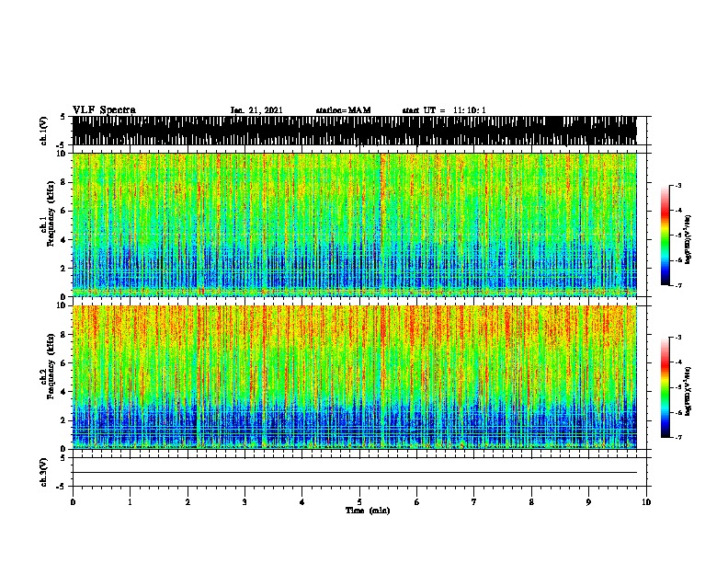728x563 pixels.
Task: Click the "ch.1(V)" vertical axis label
Action: coord(44,131)
